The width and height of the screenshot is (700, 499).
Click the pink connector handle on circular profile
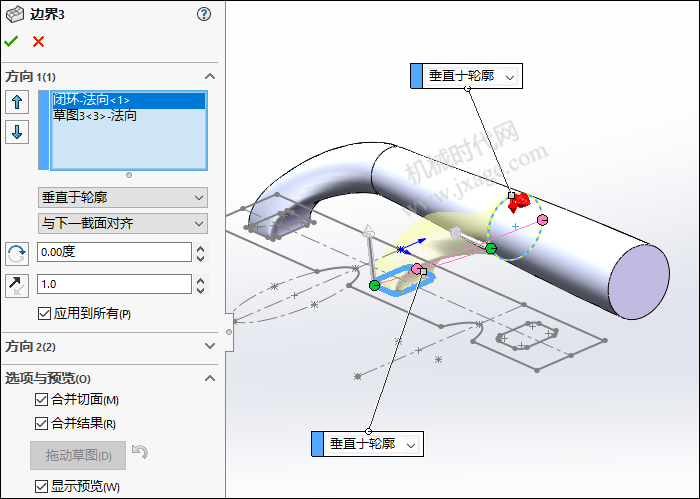542,220
